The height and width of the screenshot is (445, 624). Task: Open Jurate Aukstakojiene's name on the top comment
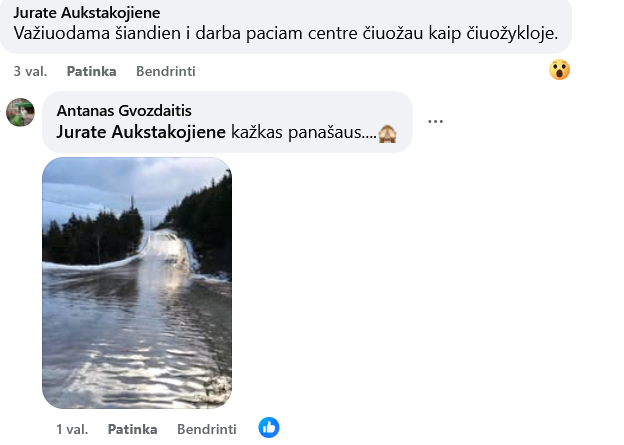87,13
